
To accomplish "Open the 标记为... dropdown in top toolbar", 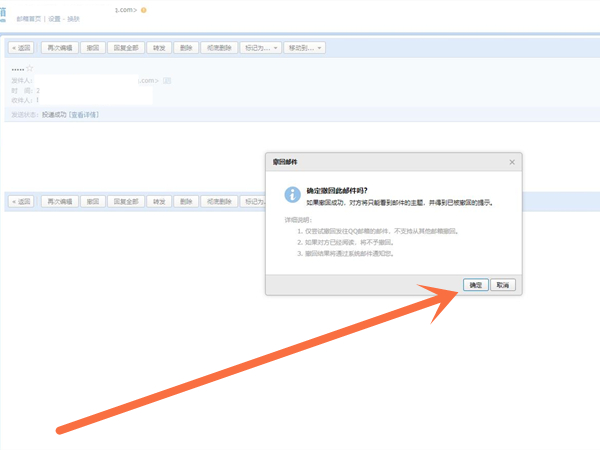I will pos(259,47).
